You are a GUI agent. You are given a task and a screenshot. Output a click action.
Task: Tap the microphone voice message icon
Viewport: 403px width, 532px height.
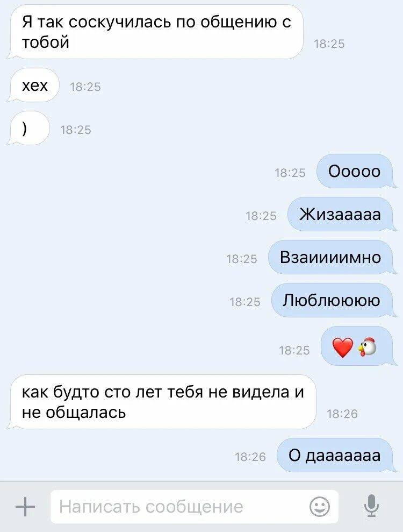(371, 506)
